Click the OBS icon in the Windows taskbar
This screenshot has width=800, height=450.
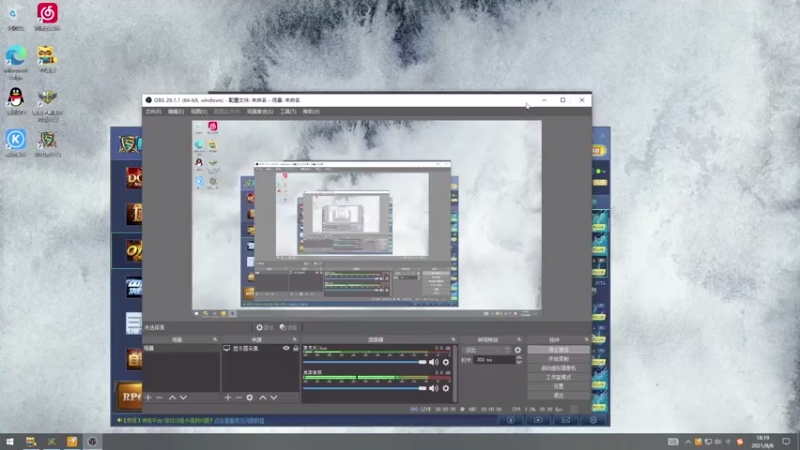pyautogui.click(x=92, y=441)
